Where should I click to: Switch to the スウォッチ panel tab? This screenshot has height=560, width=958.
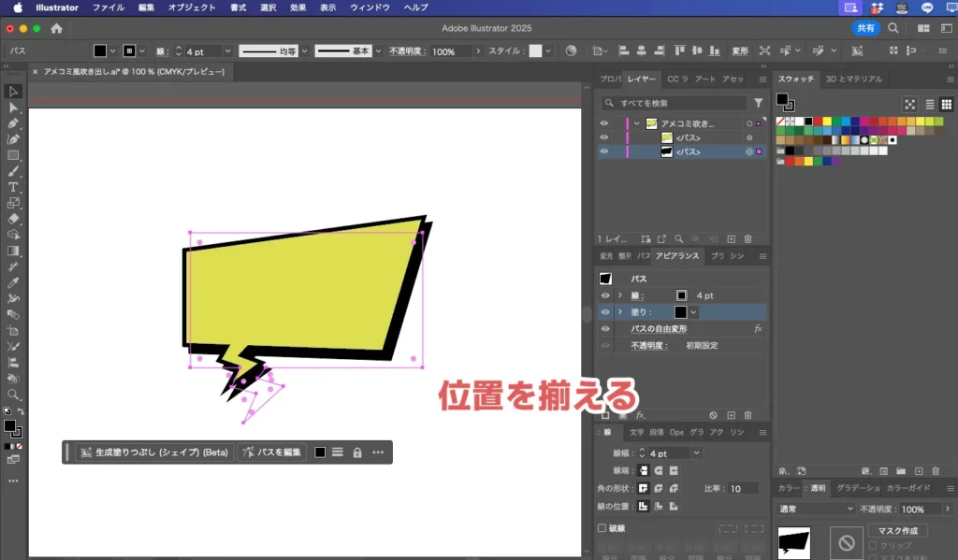point(796,79)
